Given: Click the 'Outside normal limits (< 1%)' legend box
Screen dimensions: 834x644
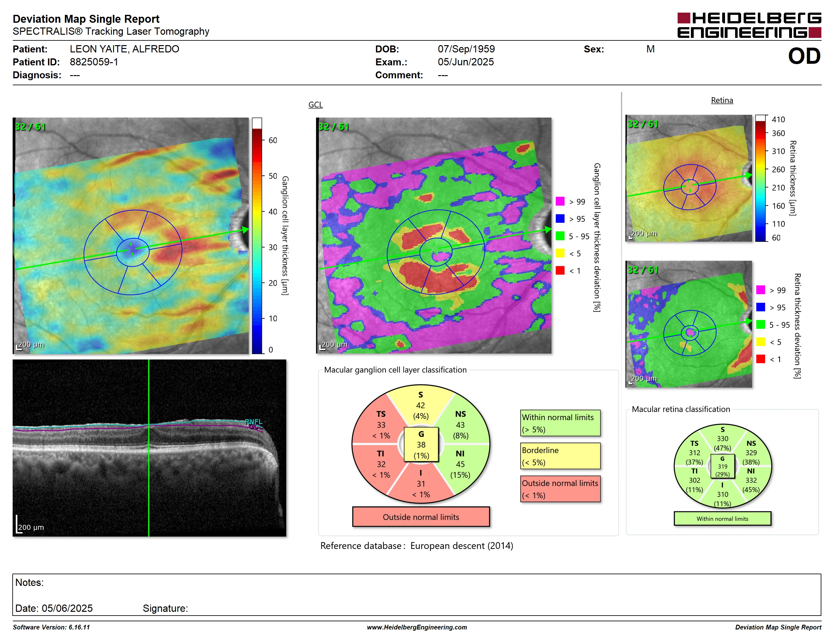Looking at the screenshot, I should (x=560, y=489).
